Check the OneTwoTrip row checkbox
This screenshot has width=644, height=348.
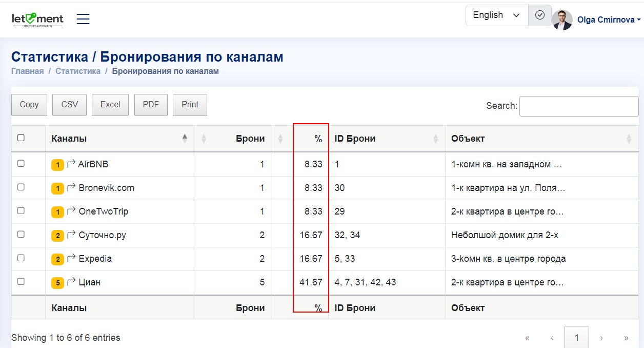(x=21, y=210)
